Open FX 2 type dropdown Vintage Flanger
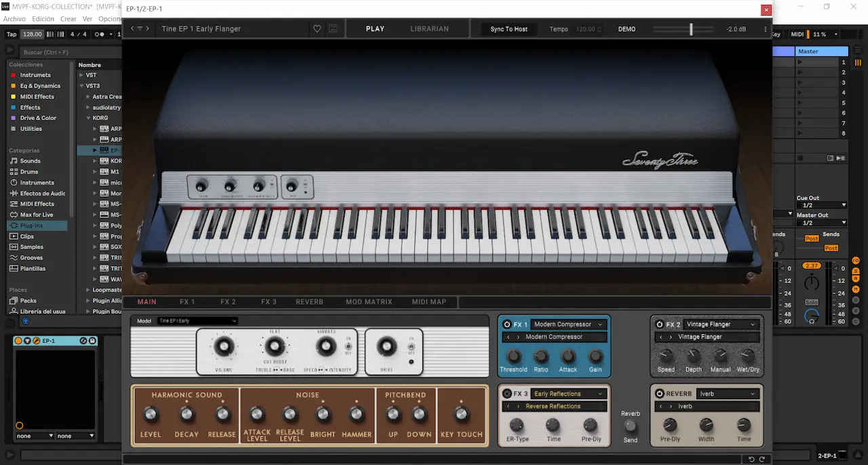The height and width of the screenshot is (465, 868). (720, 324)
